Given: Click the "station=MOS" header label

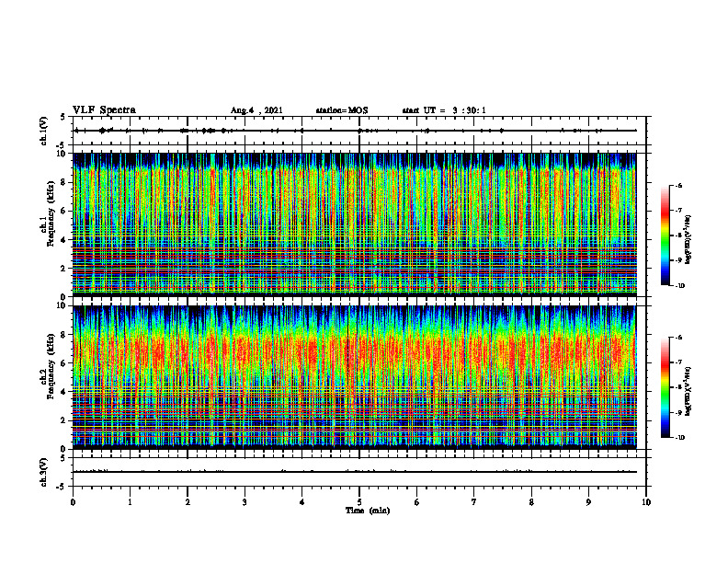Looking at the screenshot, I should coord(342,110).
